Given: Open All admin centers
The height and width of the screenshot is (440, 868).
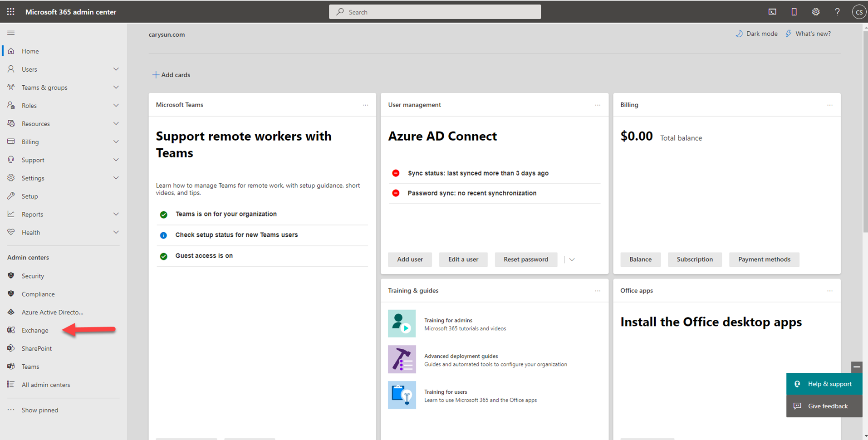Looking at the screenshot, I should 46,385.
